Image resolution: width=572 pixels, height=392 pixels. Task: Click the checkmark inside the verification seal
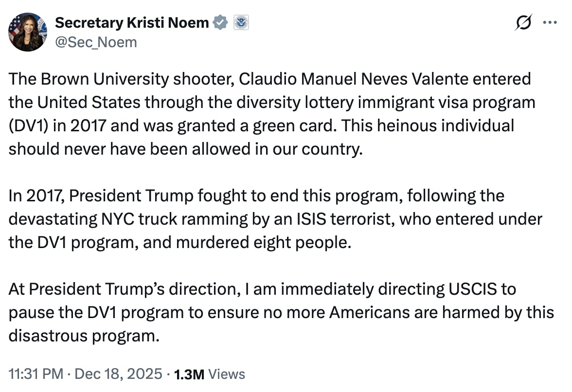pos(220,22)
